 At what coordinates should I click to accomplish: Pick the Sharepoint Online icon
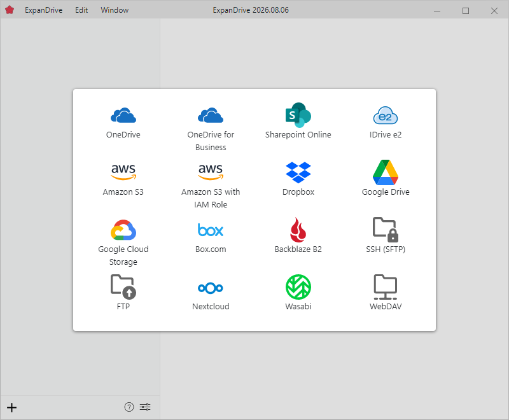click(298, 115)
